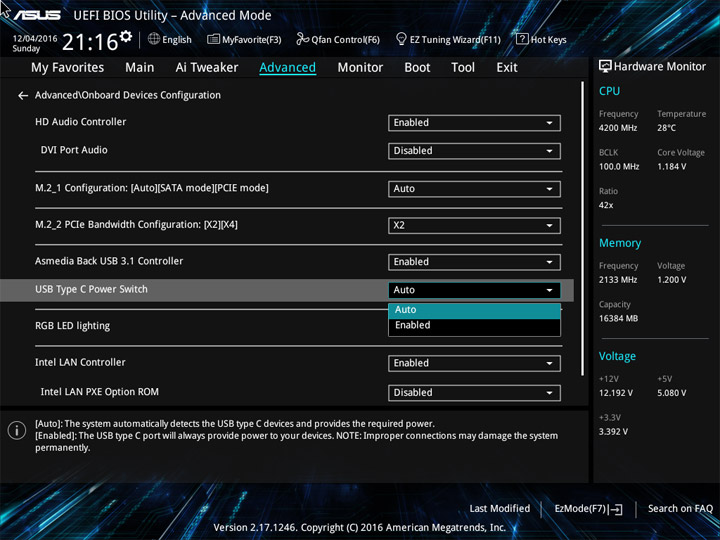Choose Enabled in the open dropdown list
Image resolution: width=720 pixels, height=540 pixels.
coord(474,326)
